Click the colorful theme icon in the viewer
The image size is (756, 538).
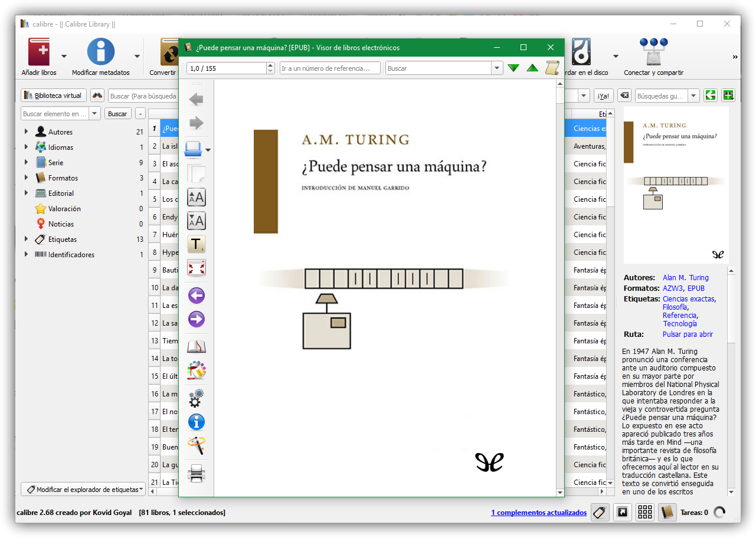coord(196,370)
